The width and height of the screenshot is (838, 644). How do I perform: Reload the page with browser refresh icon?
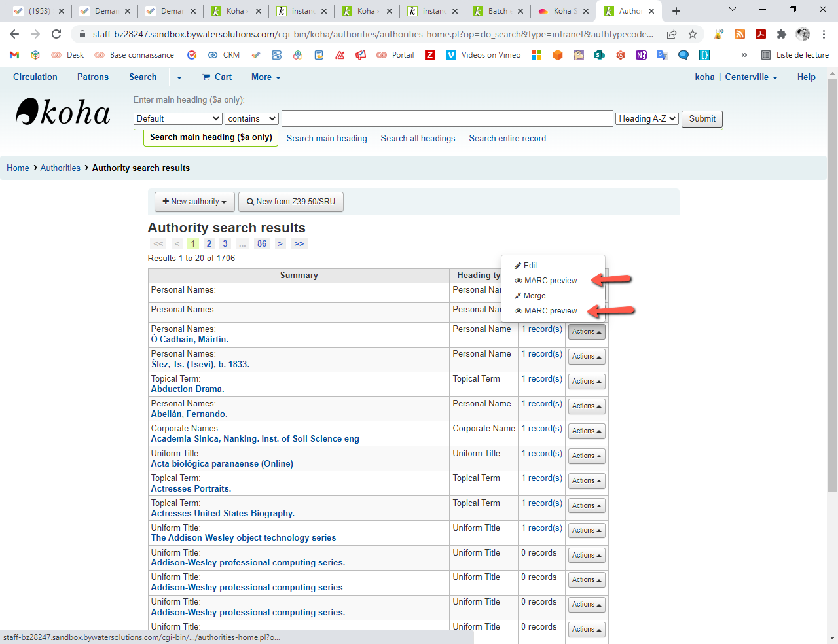pyautogui.click(x=56, y=34)
